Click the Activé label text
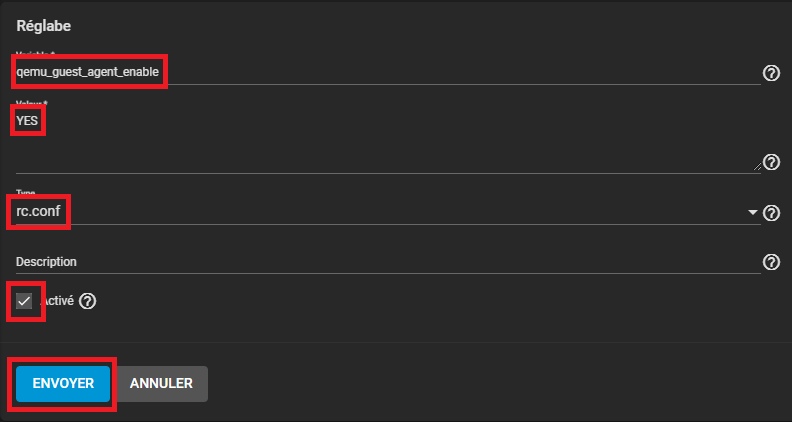 point(58,301)
